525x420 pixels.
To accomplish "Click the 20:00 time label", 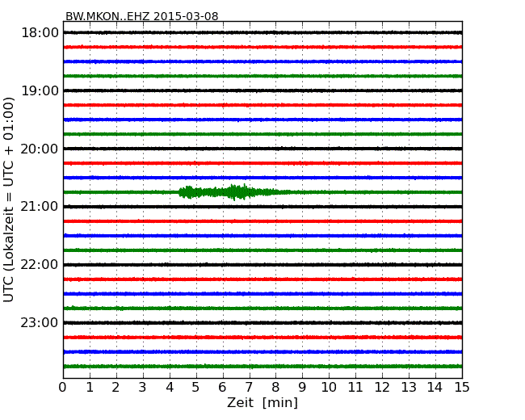I will coord(40,149).
